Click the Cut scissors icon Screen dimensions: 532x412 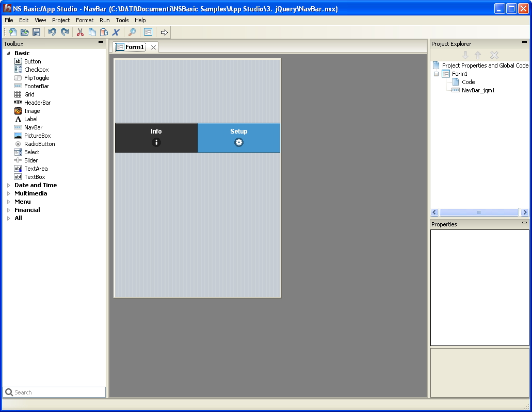click(80, 32)
